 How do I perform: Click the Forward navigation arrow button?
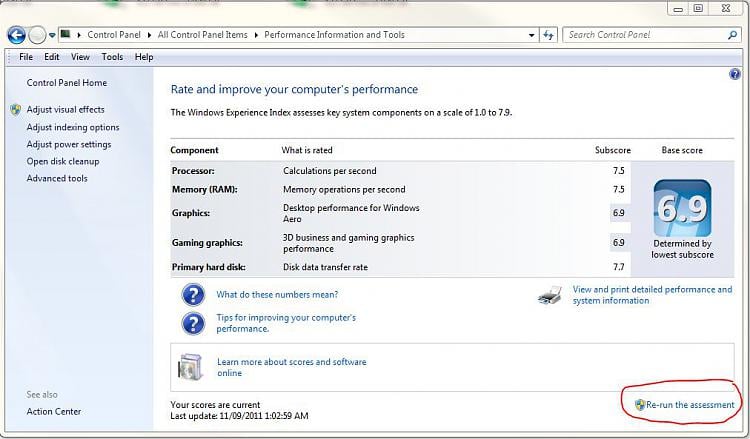pyautogui.click(x=37, y=35)
